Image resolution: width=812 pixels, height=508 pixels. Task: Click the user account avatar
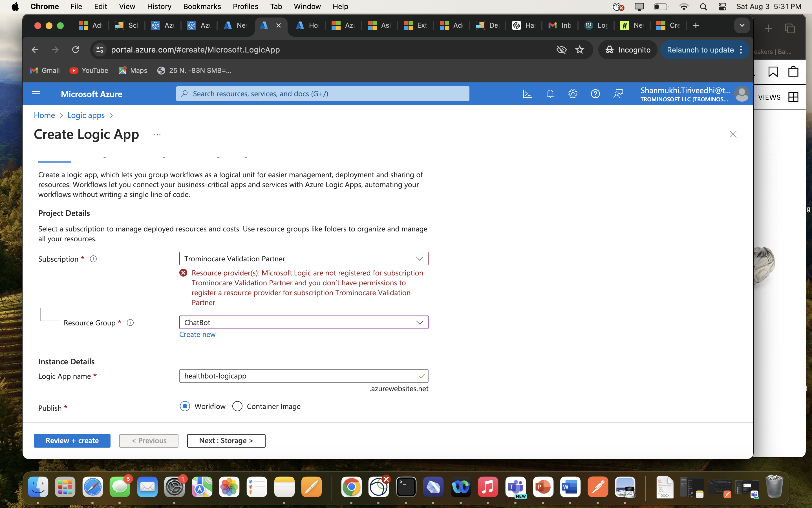pyautogui.click(x=742, y=94)
